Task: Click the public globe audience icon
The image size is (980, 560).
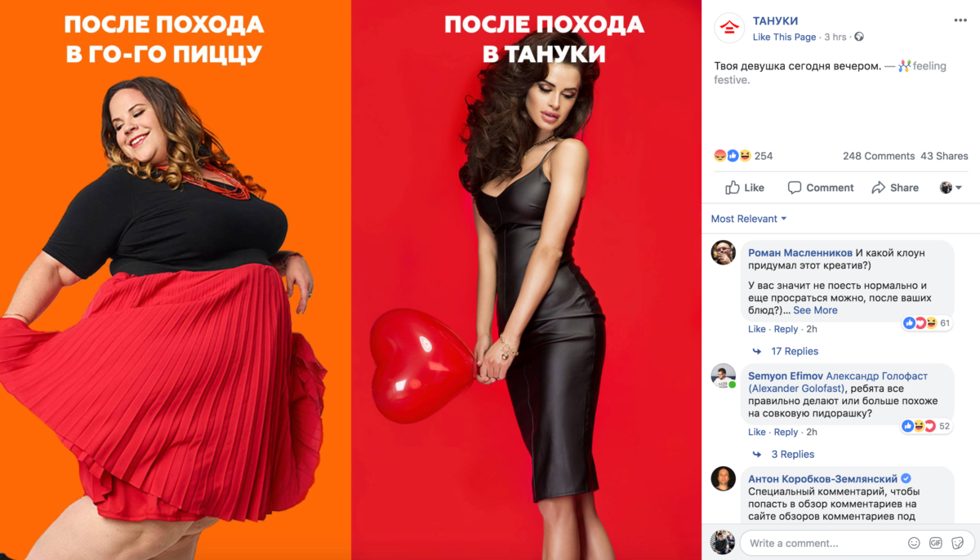Action: pos(858,37)
